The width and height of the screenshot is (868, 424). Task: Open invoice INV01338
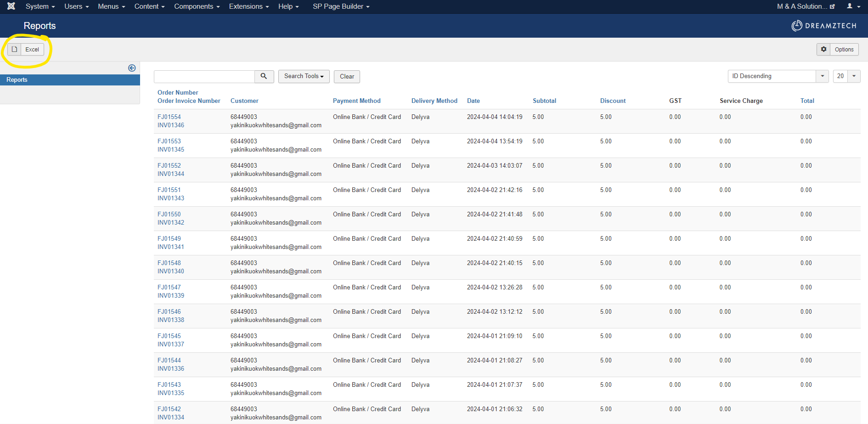[171, 320]
